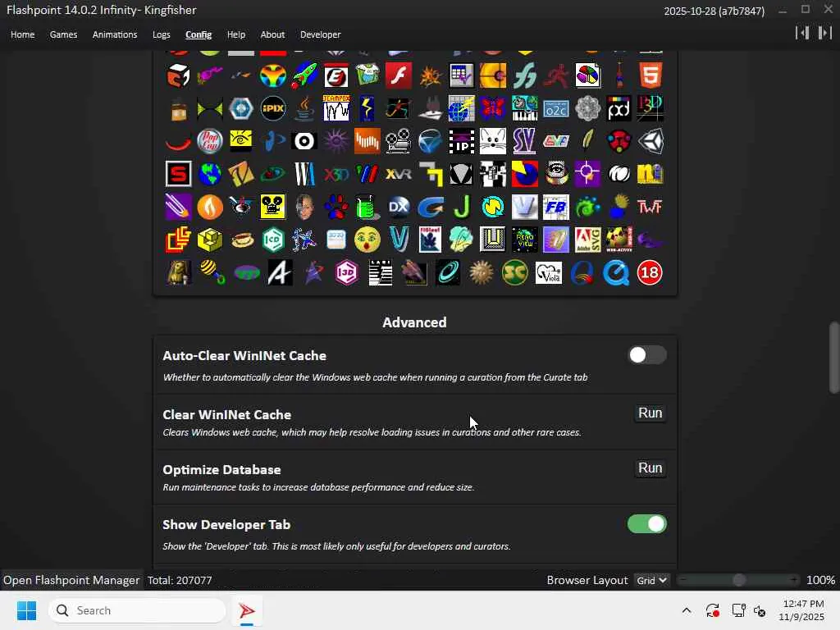840x630 pixels.
Task: Toggle Auto-Clear WinINet Cache switch
Action: point(647,355)
